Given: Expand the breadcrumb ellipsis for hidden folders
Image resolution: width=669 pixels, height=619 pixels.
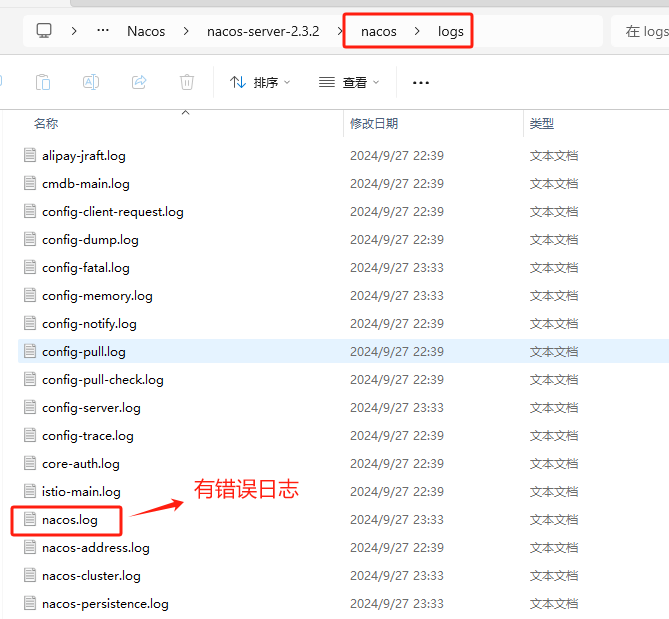Looking at the screenshot, I should tap(103, 31).
